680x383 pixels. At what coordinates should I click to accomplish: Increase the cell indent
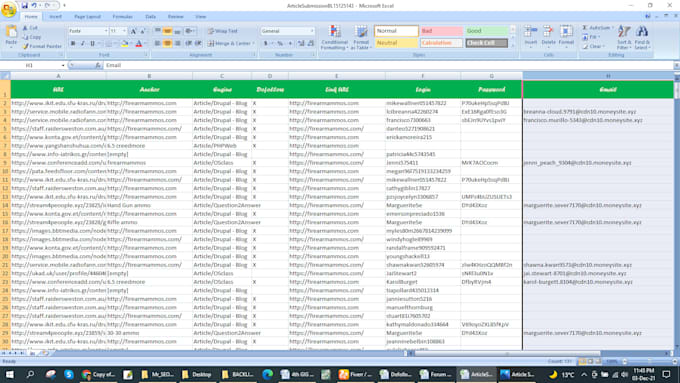[198, 43]
